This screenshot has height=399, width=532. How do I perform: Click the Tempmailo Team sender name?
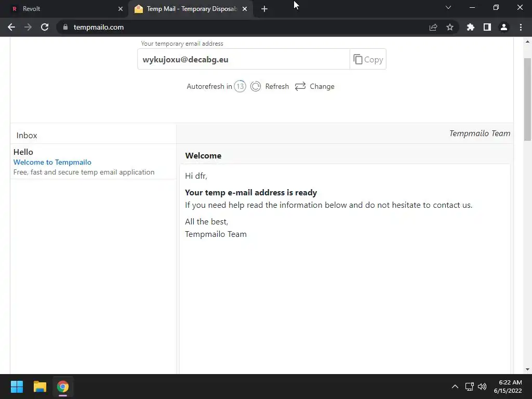480,134
